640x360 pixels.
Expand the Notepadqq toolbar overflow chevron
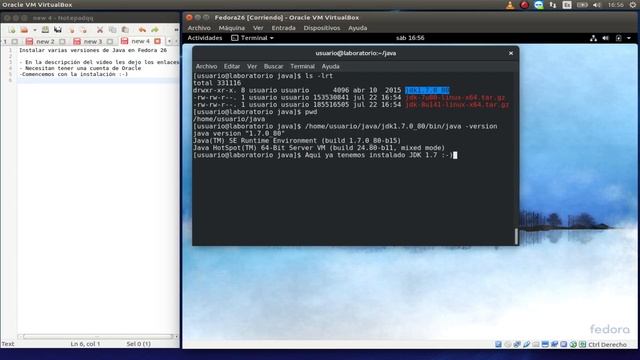coord(176,30)
